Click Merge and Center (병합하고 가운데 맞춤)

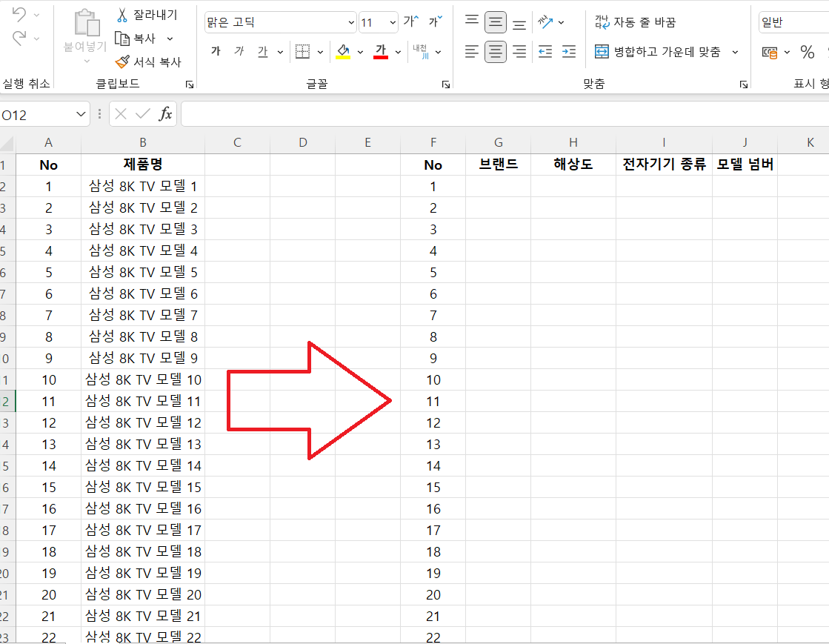pyautogui.click(x=657, y=51)
